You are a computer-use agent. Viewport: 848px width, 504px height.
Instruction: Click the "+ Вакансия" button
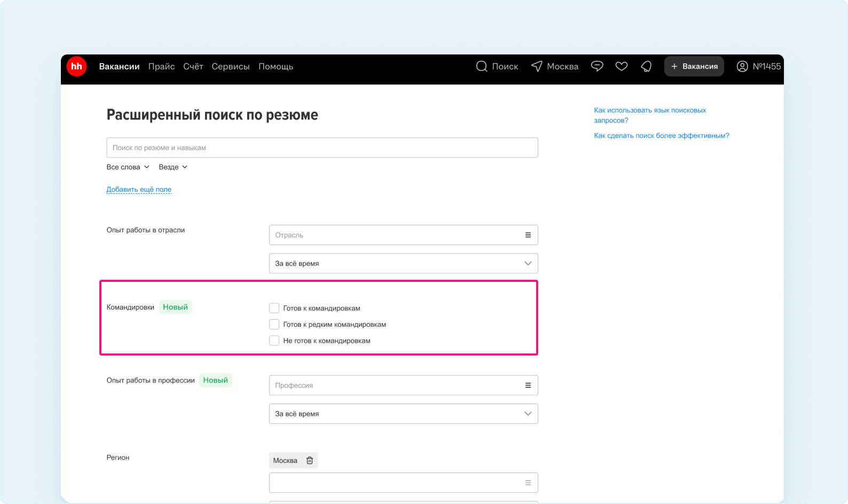tap(694, 66)
